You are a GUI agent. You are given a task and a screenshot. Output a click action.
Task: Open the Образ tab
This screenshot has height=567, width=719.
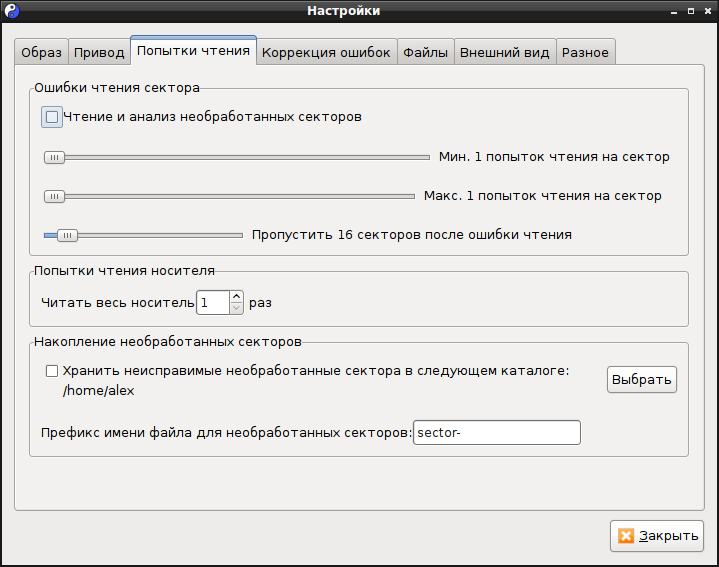pos(41,52)
